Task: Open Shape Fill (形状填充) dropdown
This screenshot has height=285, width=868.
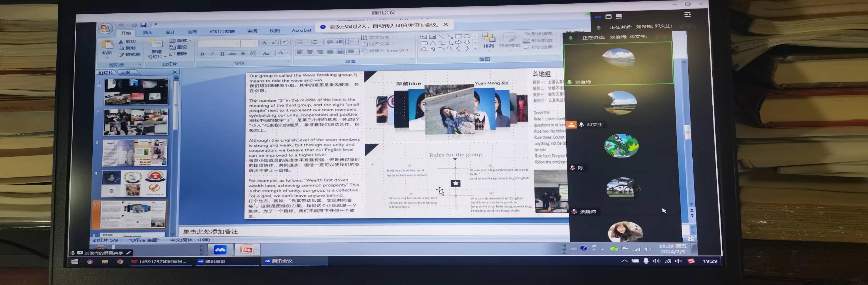Action: [540, 34]
